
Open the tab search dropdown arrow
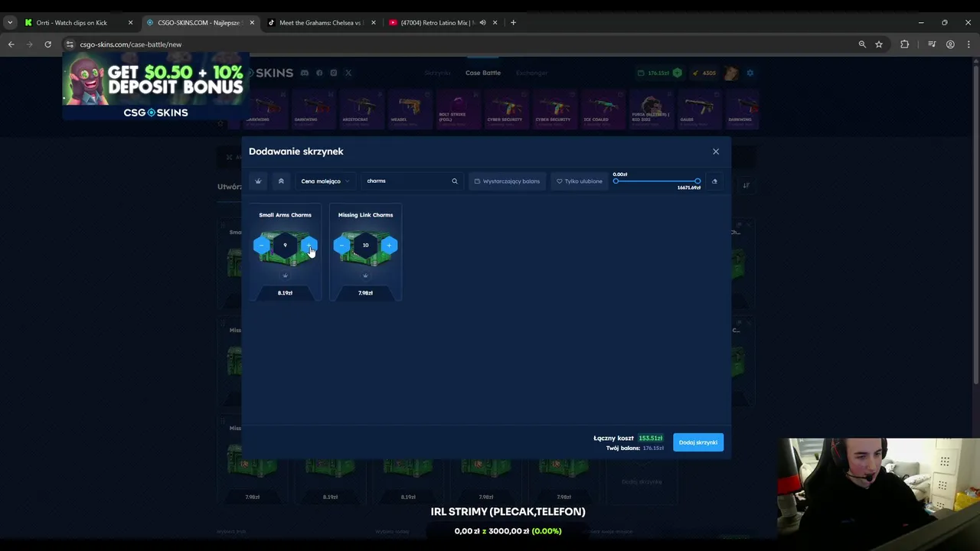point(10,22)
